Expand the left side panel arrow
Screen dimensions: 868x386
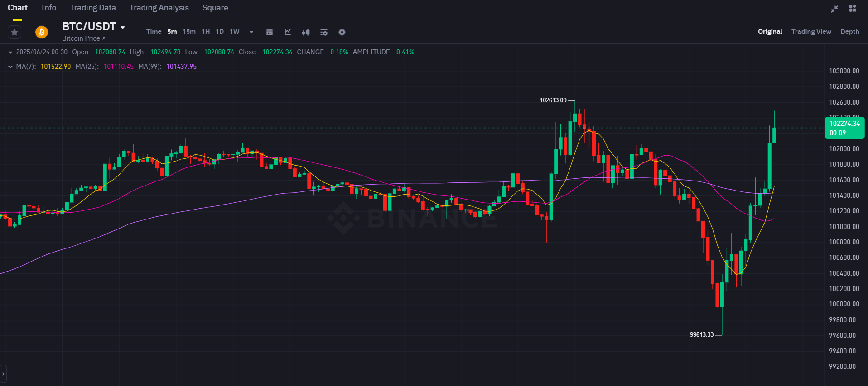(3, 374)
